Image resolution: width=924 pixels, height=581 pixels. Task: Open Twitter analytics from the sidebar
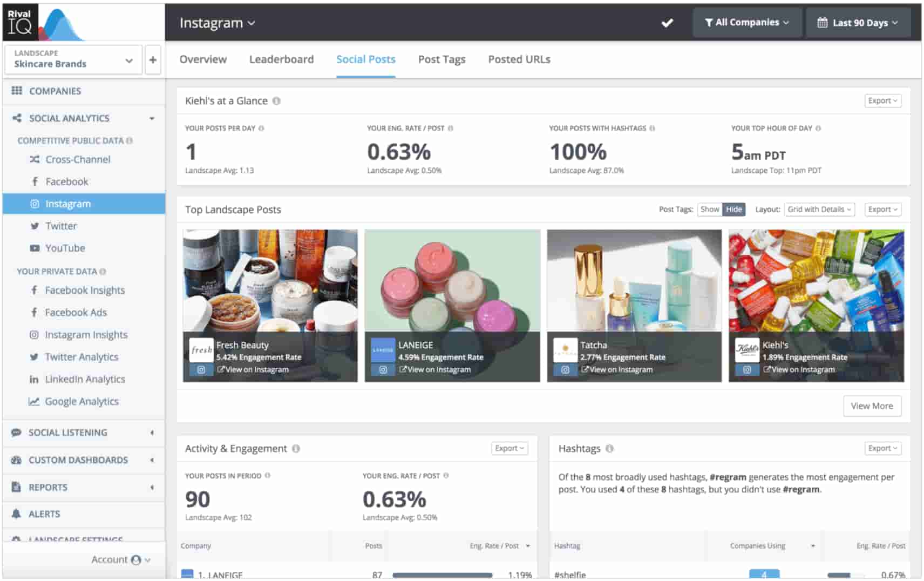coord(61,226)
